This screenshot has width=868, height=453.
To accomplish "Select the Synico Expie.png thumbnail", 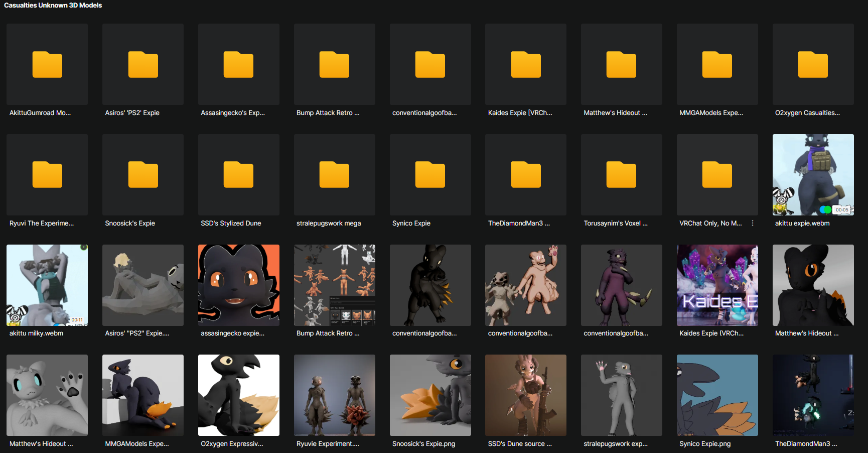I will [717, 395].
